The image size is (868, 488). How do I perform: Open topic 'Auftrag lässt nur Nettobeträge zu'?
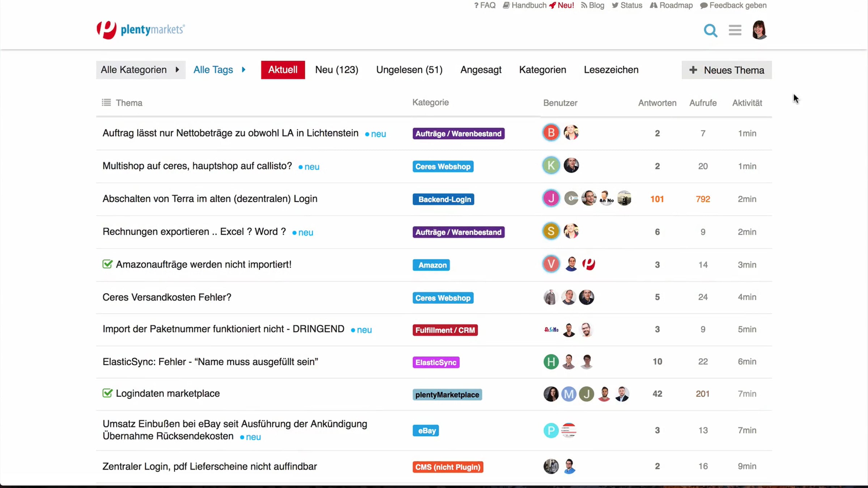pos(230,133)
